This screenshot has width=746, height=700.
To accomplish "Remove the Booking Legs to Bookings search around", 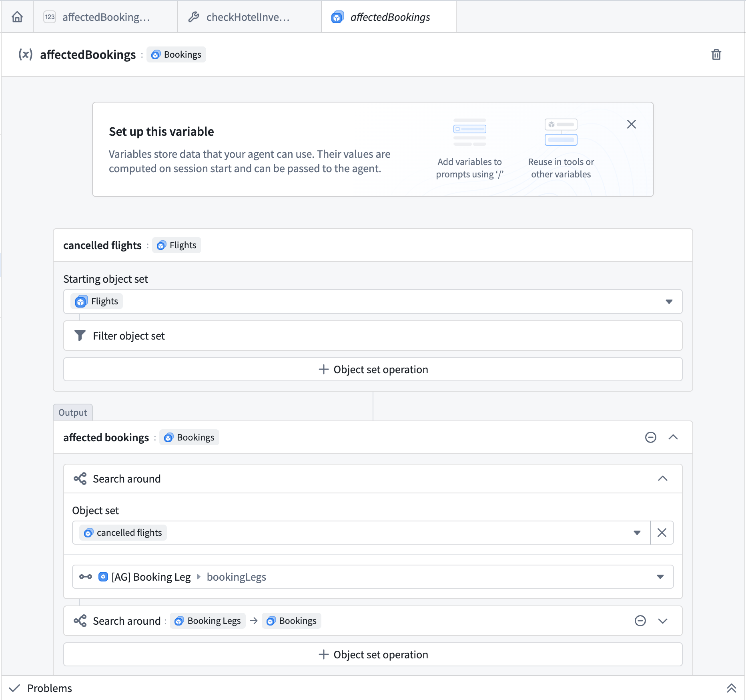I will point(640,621).
